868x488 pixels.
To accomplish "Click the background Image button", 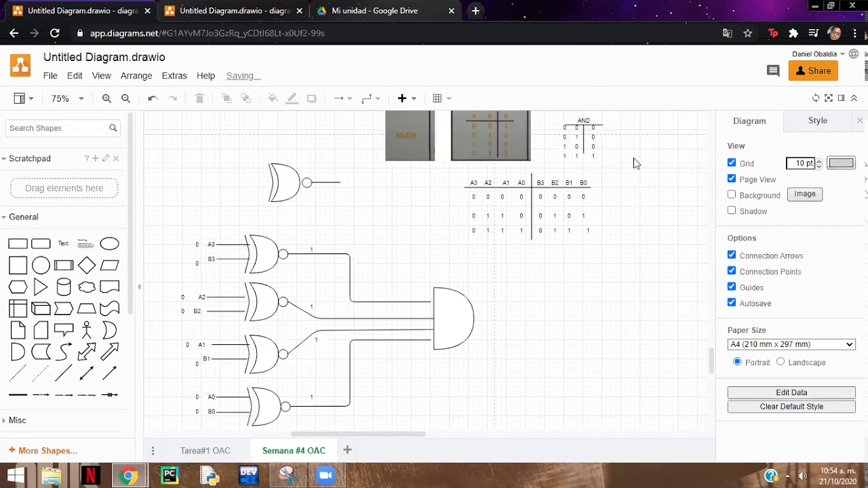I will [805, 194].
